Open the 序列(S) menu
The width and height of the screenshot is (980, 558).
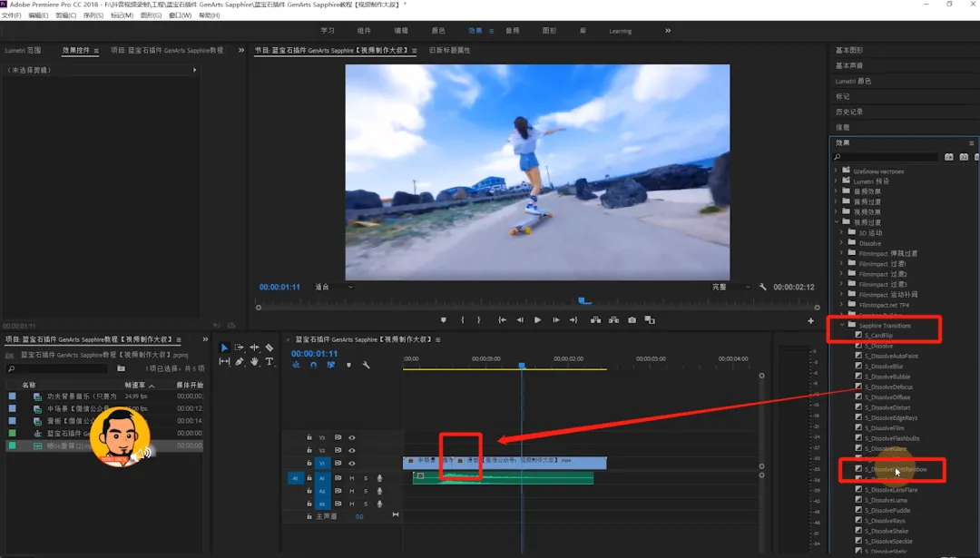coord(93,15)
